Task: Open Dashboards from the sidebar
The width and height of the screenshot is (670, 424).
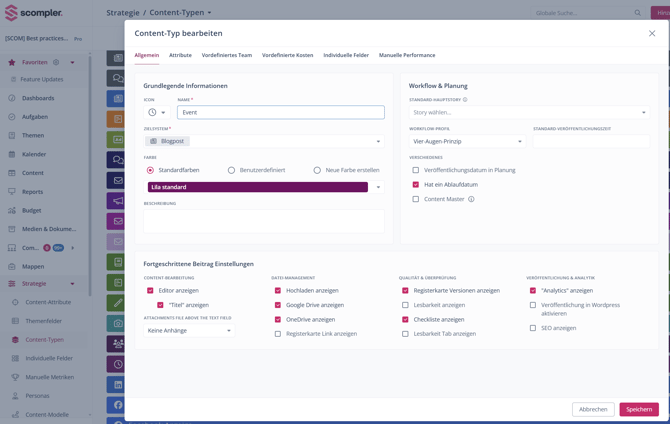Action: coord(38,98)
